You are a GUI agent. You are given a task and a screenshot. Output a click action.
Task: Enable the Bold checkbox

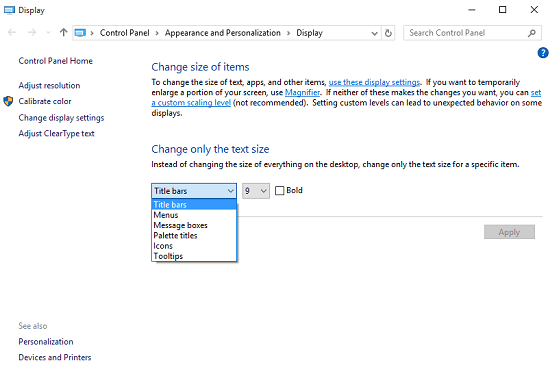280,191
